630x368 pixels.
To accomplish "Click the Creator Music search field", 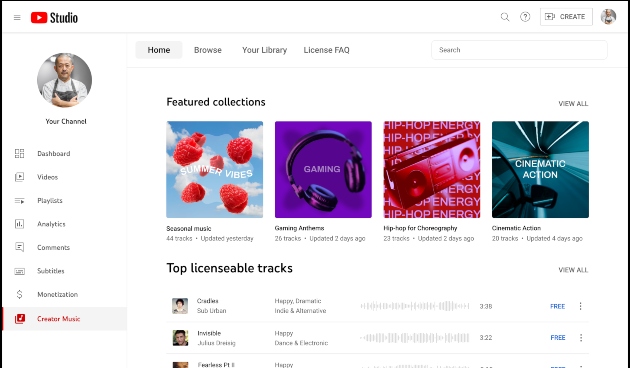I will pyautogui.click(x=519, y=50).
